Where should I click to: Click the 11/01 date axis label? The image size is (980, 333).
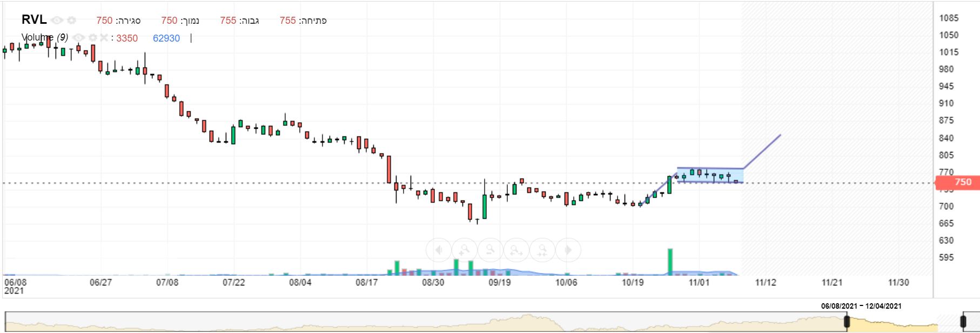tap(699, 282)
